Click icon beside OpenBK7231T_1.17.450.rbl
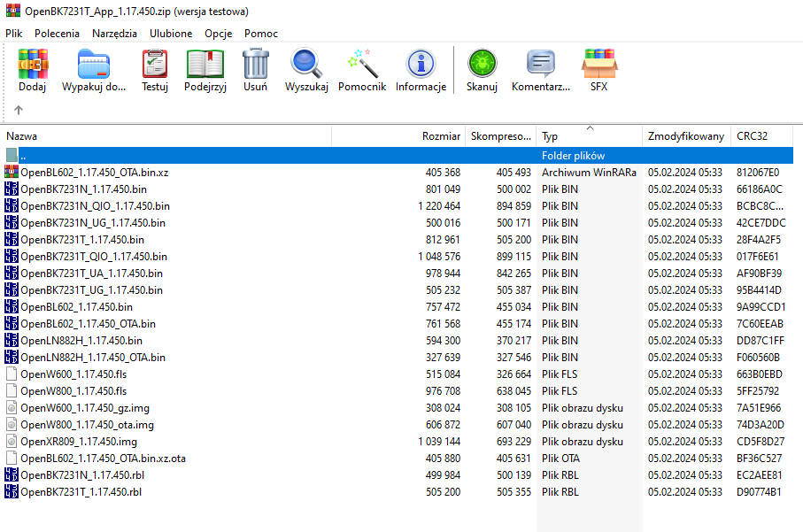This screenshot has height=532, width=803. (x=12, y=491)
